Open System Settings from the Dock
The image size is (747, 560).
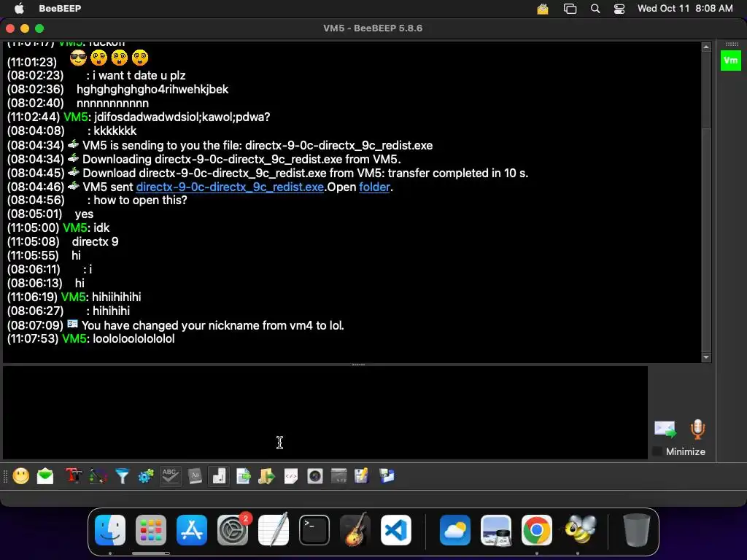pos(233,530)
